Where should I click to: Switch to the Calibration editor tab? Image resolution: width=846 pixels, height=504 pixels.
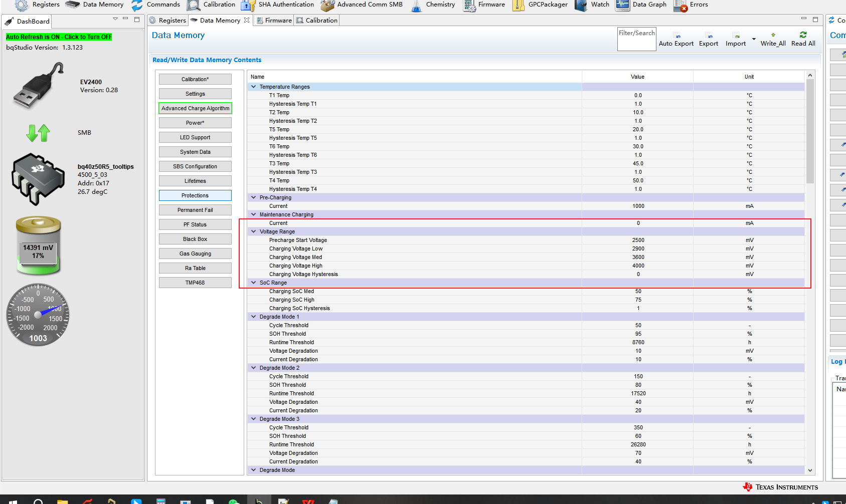coord(317,21)
